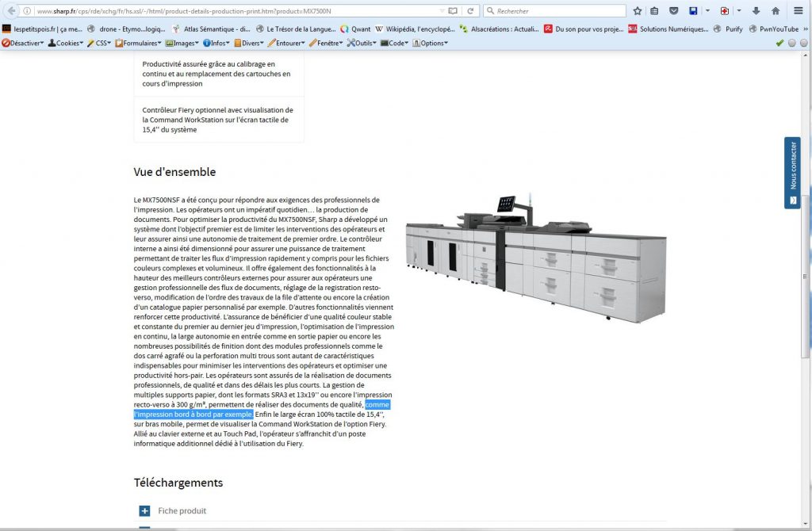Click the Nous contacter side tab

click(792, 173)
